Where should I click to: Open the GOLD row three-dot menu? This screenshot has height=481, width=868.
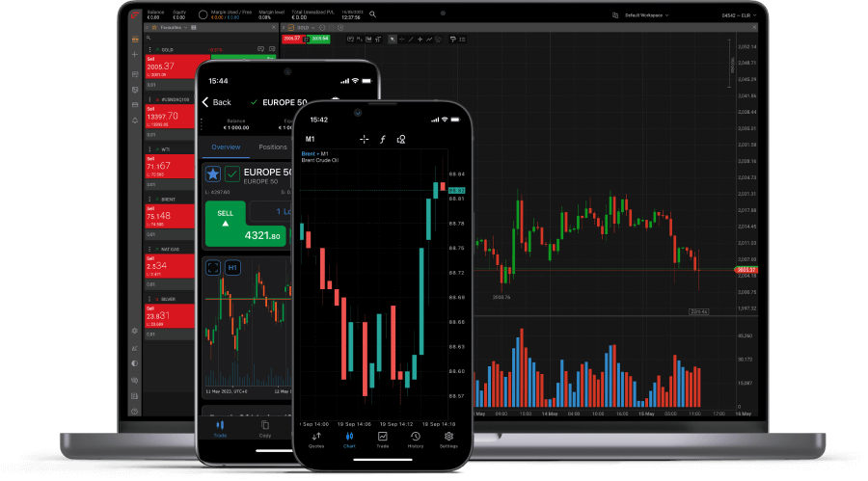tap(149, 49)
